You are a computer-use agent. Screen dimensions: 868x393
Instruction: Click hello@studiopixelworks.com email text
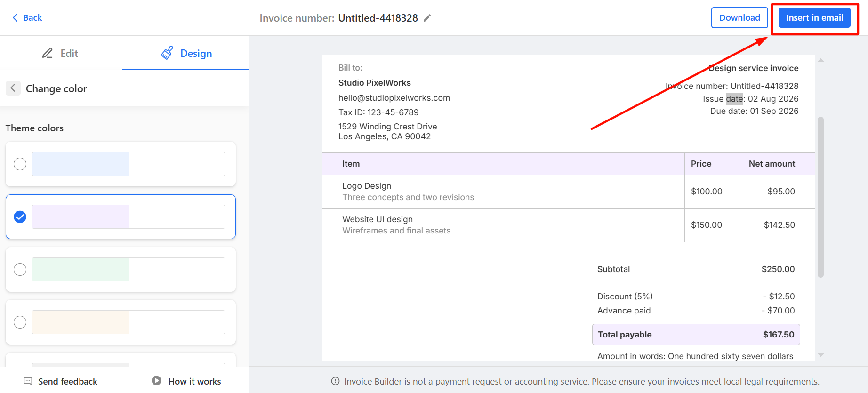[x=394, y=98]
